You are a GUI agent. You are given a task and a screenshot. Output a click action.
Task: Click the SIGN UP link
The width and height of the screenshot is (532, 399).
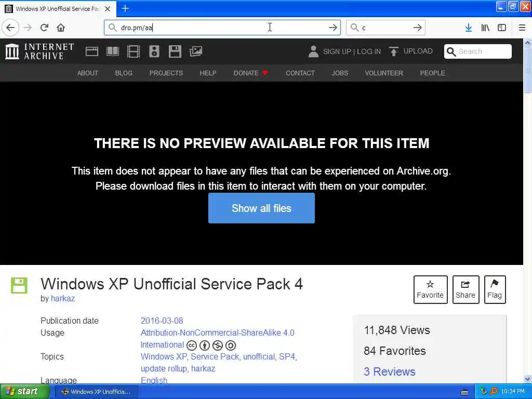pos(337,51)
